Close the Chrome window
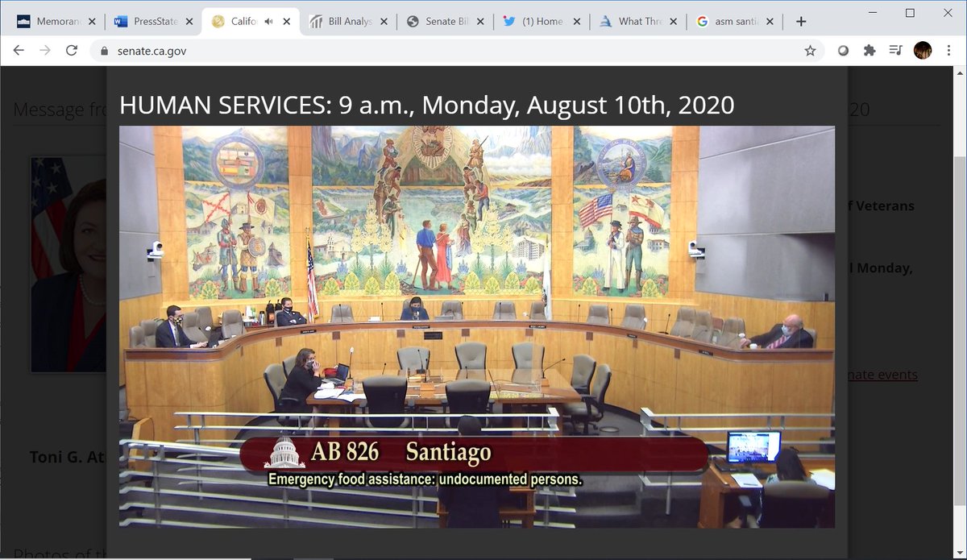Image resolution: width=967 pixels, height=560 pixels. (947, 13)
